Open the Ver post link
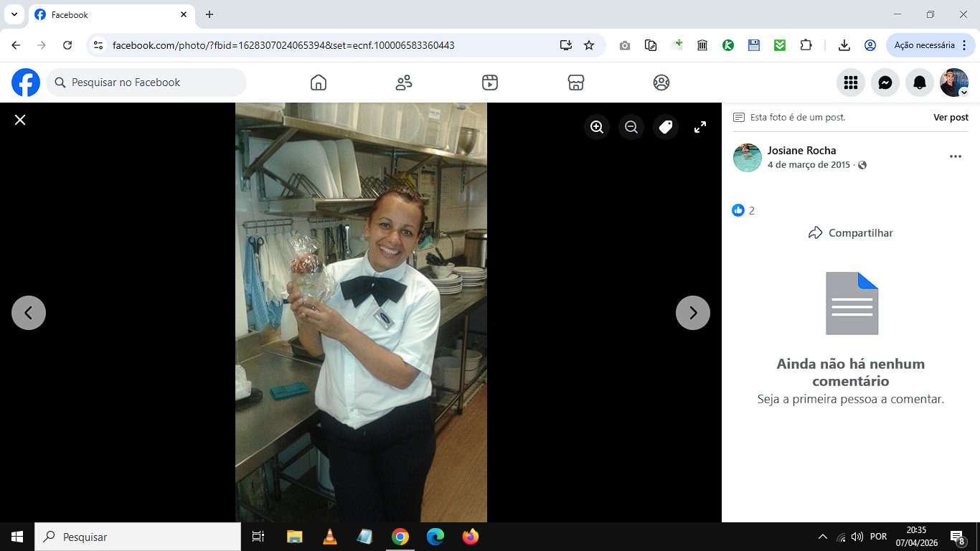 (951, 117)
